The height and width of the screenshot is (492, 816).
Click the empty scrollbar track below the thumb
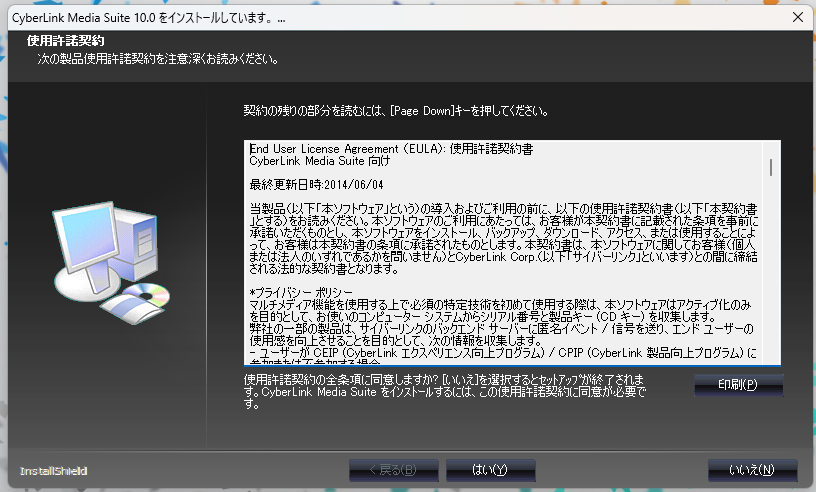pyautogui.click(x=771, y=280)
